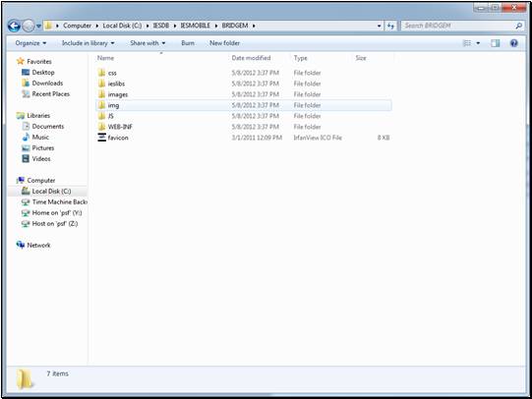Open the Share with dropdown
Screen dimensions: 532x399
(148, 43)
